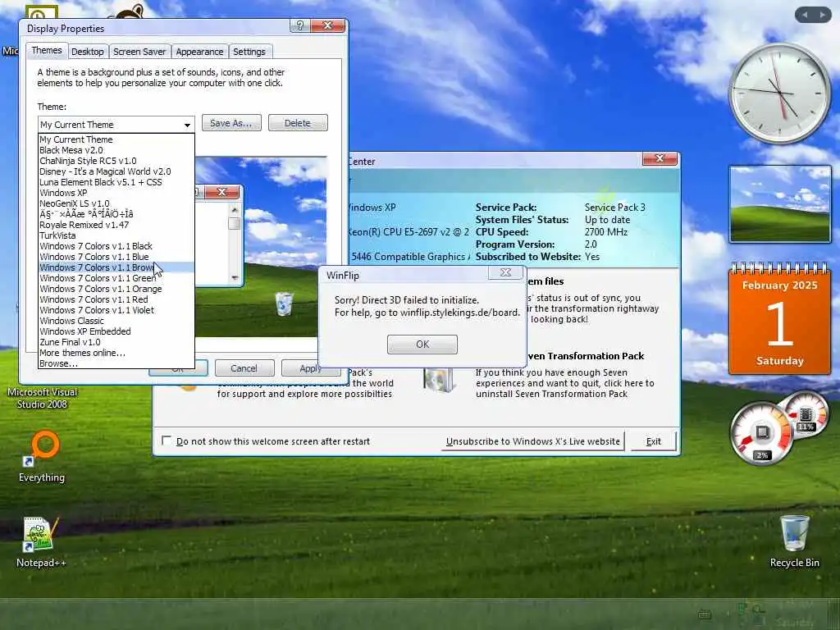Select the 'Windows Classic' theme

[x=116, y=321]
